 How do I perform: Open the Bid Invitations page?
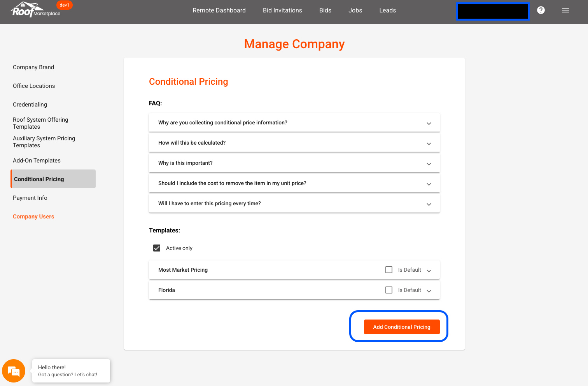(x=282, y=10)
